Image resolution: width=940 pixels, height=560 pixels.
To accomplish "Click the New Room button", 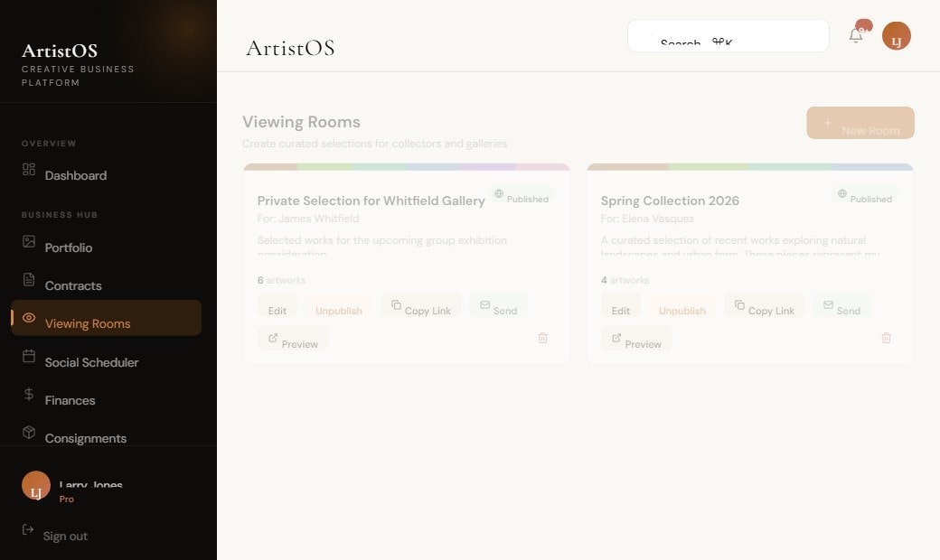I will 860,123.
